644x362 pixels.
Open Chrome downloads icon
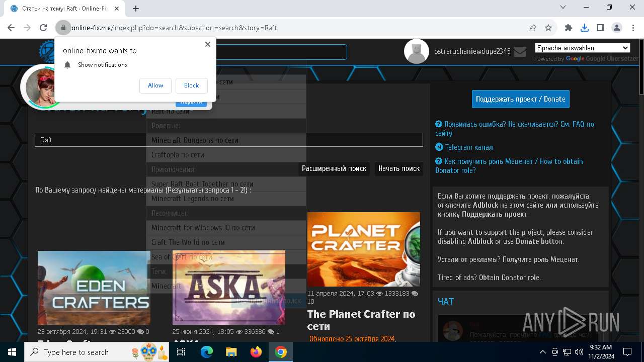(x=585, y=28)
